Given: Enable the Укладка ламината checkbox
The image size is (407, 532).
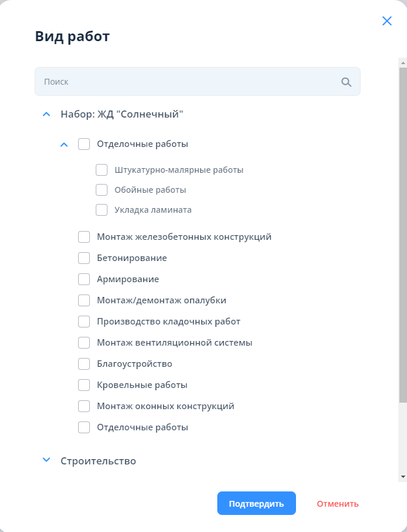Looking at the screenshot, I should [x=102, y=210].
